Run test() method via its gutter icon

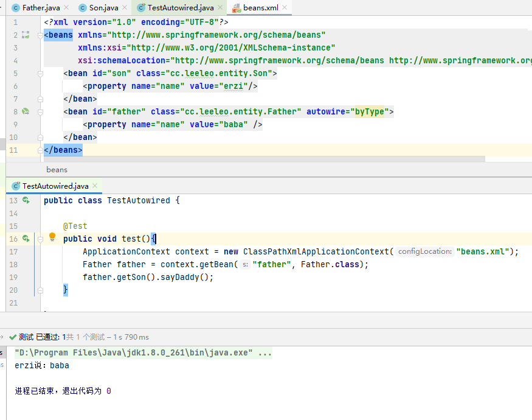[26, 239]
